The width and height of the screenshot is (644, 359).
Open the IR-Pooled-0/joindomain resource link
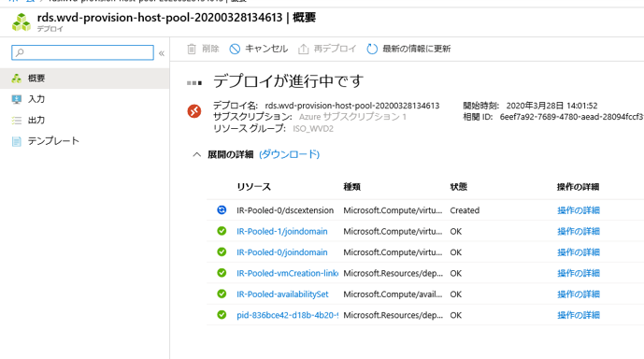pos(281,252)
